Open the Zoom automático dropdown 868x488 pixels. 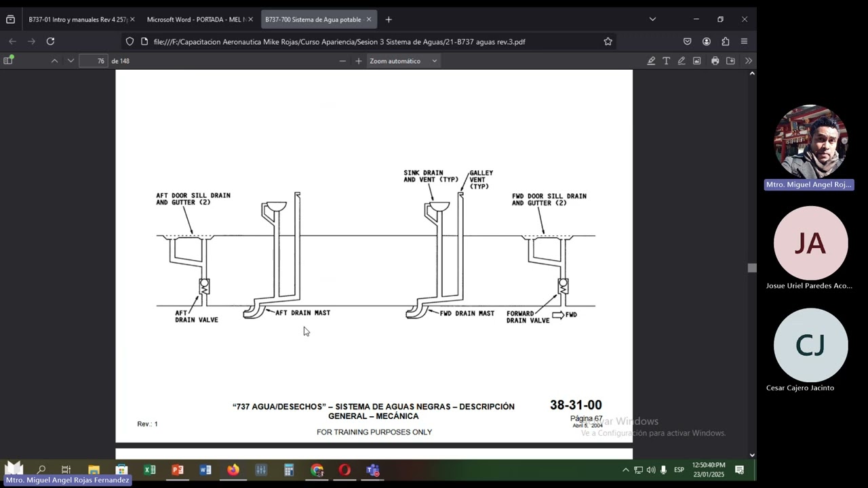[403, 61]
